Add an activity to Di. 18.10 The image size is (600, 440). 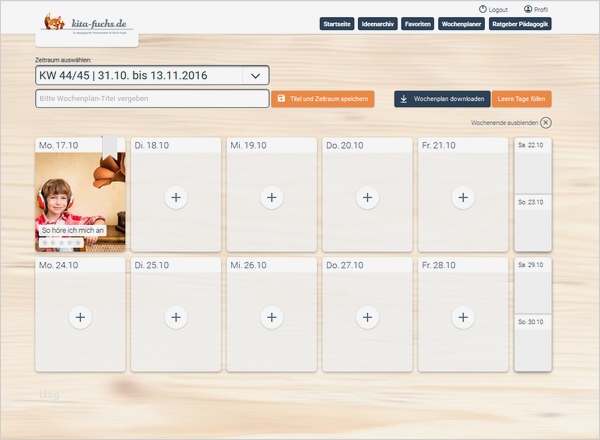coord(176,197)
